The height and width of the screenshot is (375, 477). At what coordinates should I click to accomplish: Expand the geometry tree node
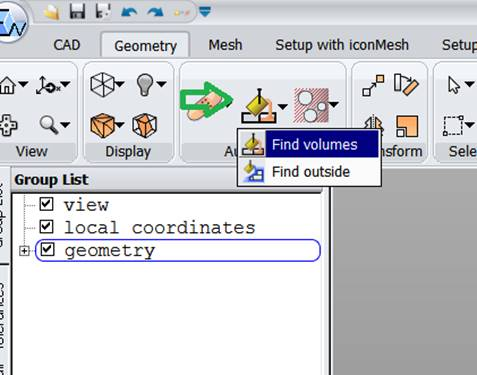point(24,250)
